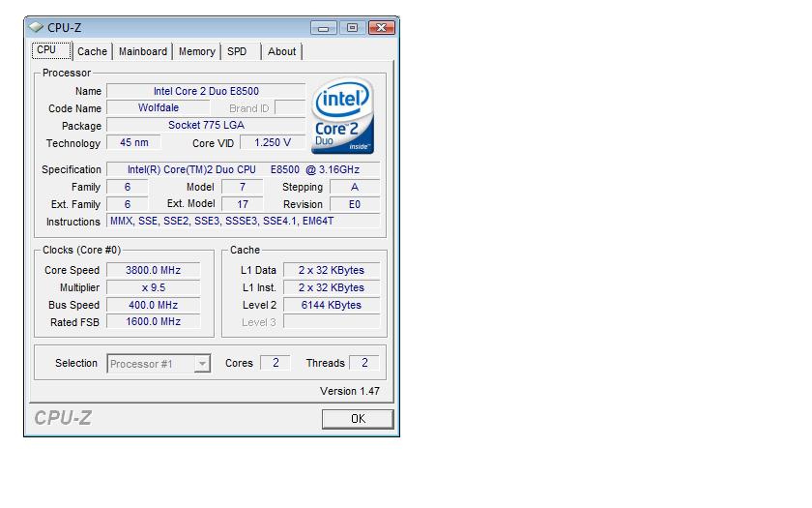The image size is (812, 508).
Task: Click the Level 2 value 6144 KBytes
Action: pyautogui.click(x=332, y=305)
